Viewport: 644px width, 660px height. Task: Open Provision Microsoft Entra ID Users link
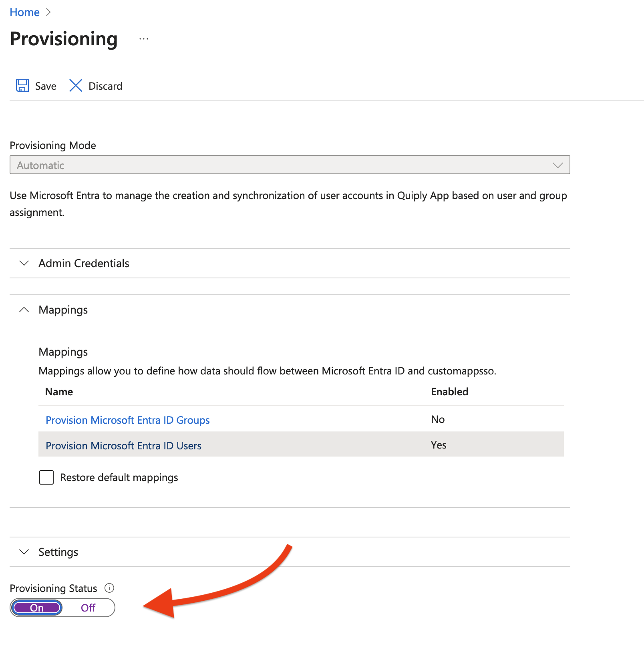pos(123,446)
